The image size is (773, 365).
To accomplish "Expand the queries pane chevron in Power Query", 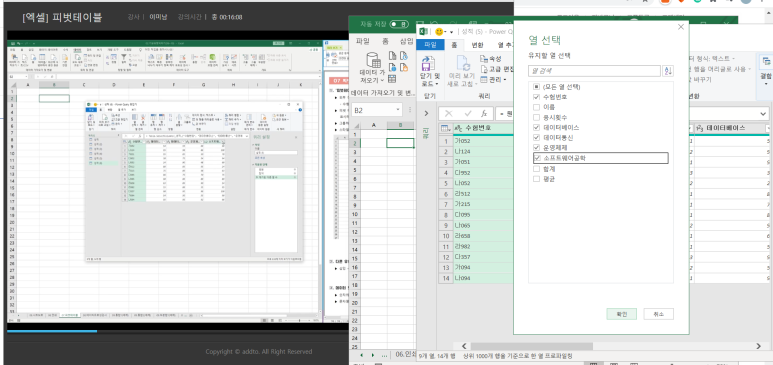I will (426, 113).
